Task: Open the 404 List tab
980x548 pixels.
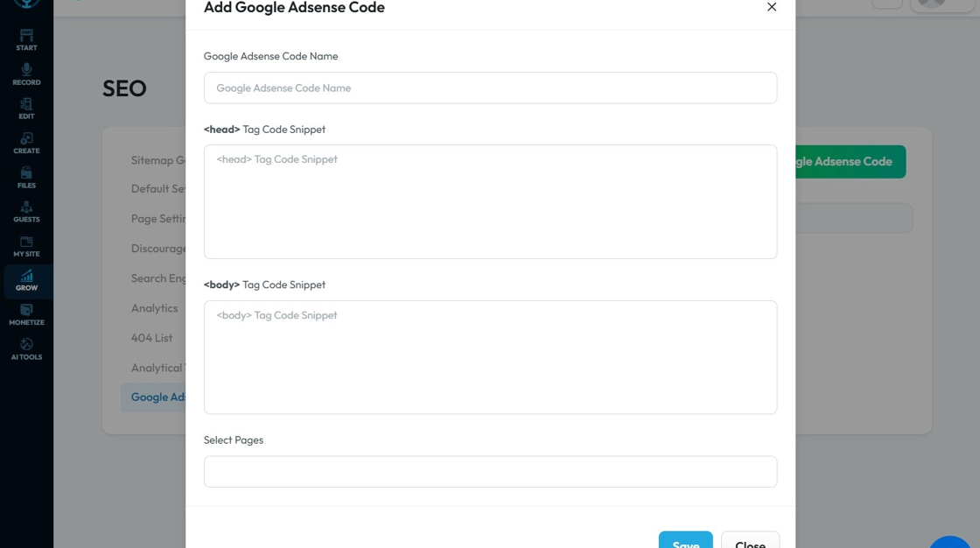Action: click(x=152, y=338)
